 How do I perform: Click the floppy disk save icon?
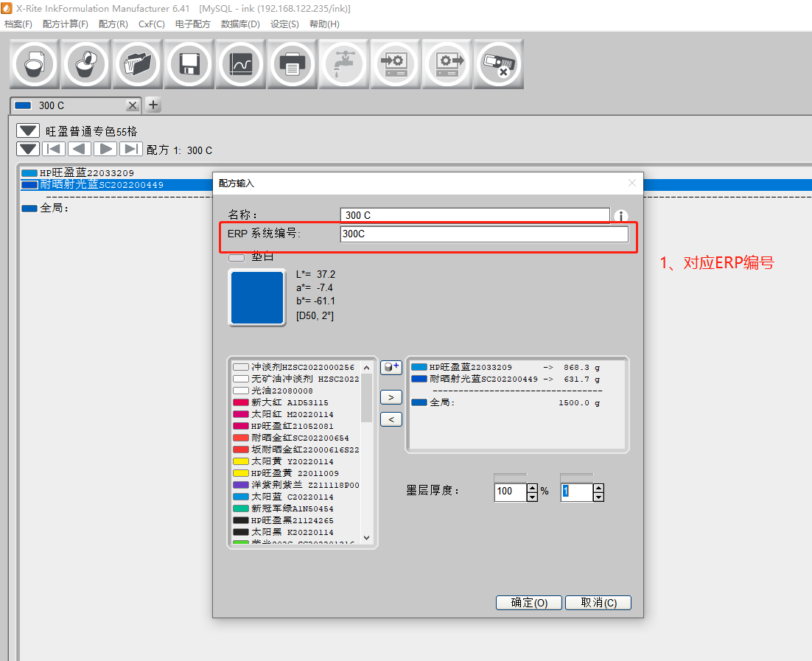click(189, 64)
